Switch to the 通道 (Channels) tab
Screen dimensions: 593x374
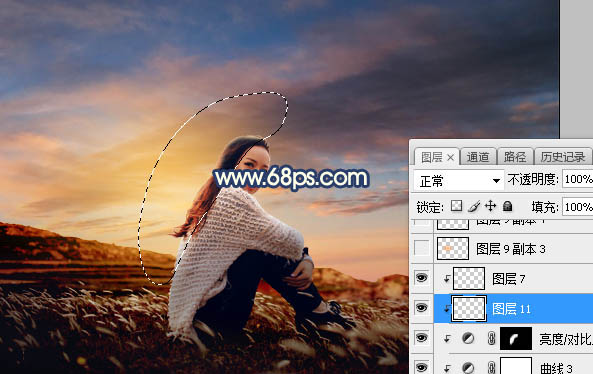tap(477, 157)
